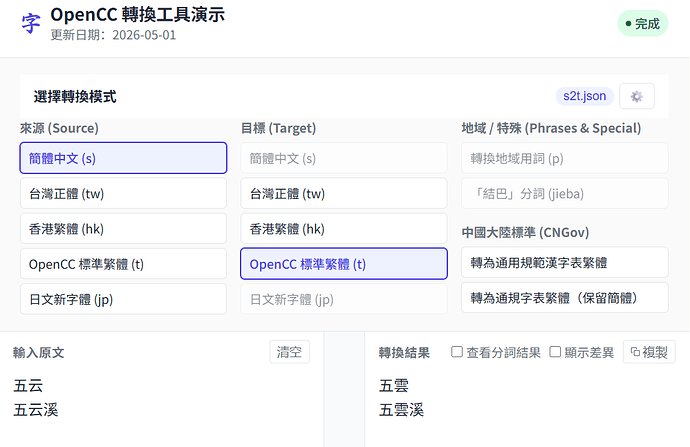Click the converted text 五雲溪
The image size is (690, 447).
coord(401,410)
